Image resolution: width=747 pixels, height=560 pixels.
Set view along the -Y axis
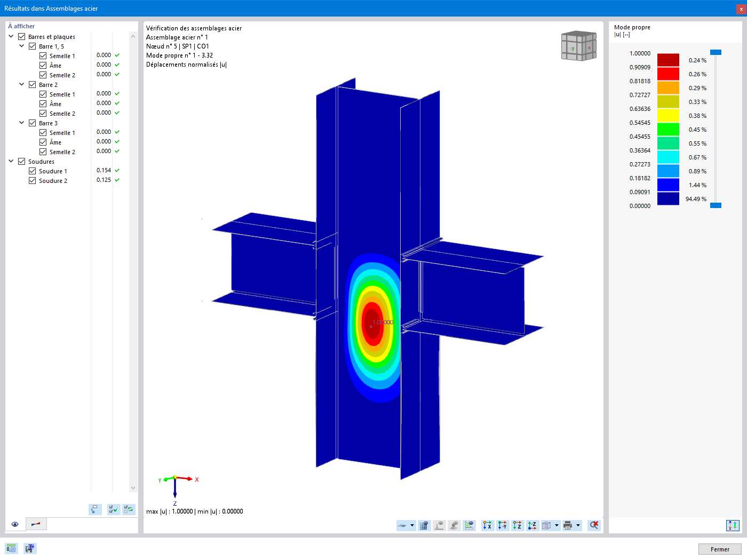tap(503, 525)
